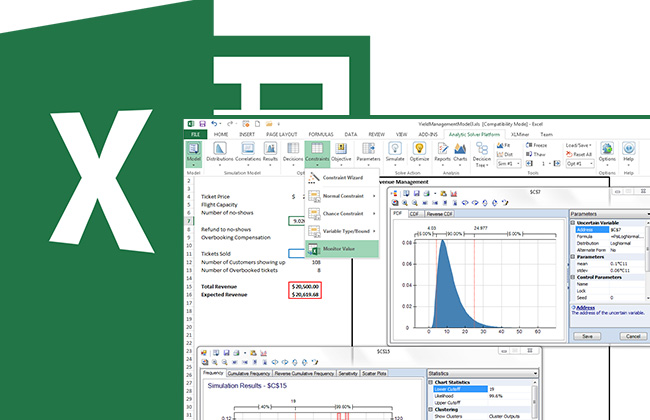This screenshot has width=650, height=420.
Task: Open the Opt #1 dropdown
Action: point(580,164)
